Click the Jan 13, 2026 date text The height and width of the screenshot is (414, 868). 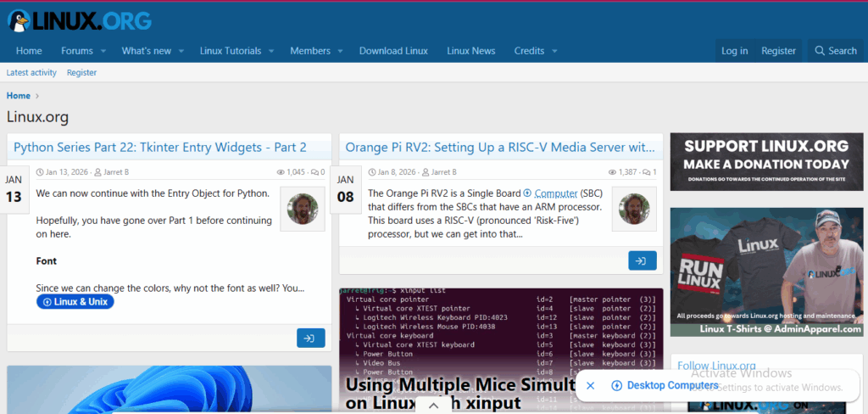[x=66, y=172]
